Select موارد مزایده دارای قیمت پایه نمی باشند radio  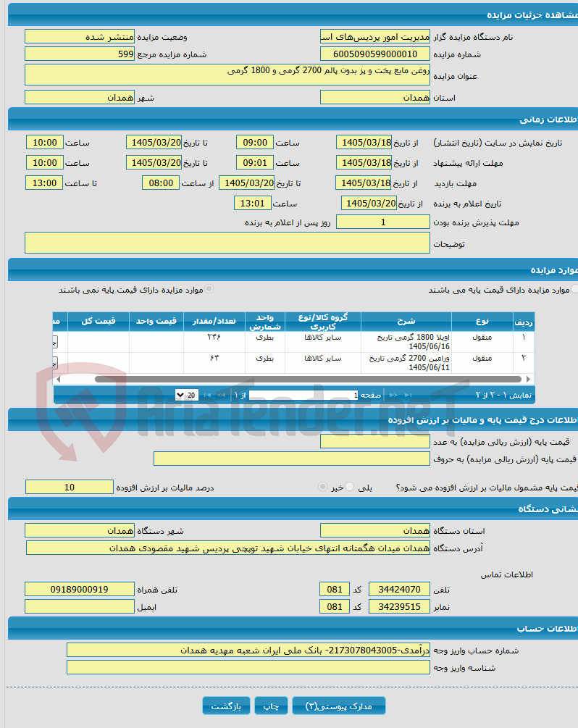point(209,289)
